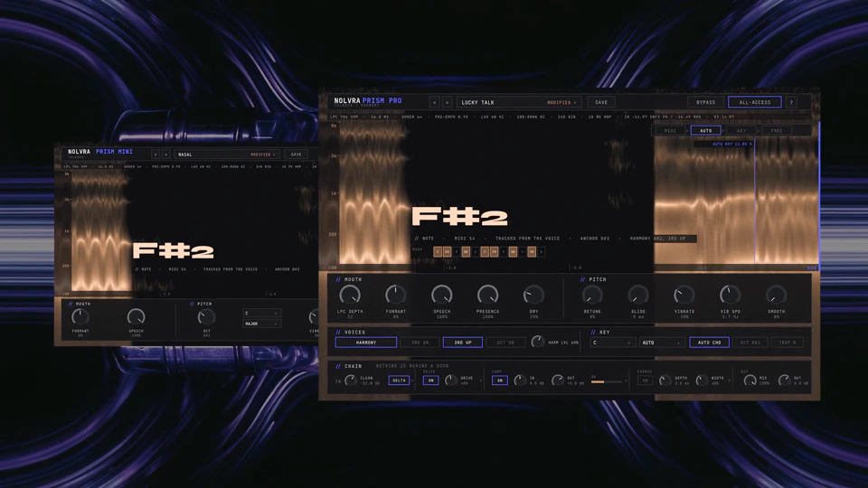Toggle the 3RD UP voice button

pyautogui.click(x=463, y=343)
